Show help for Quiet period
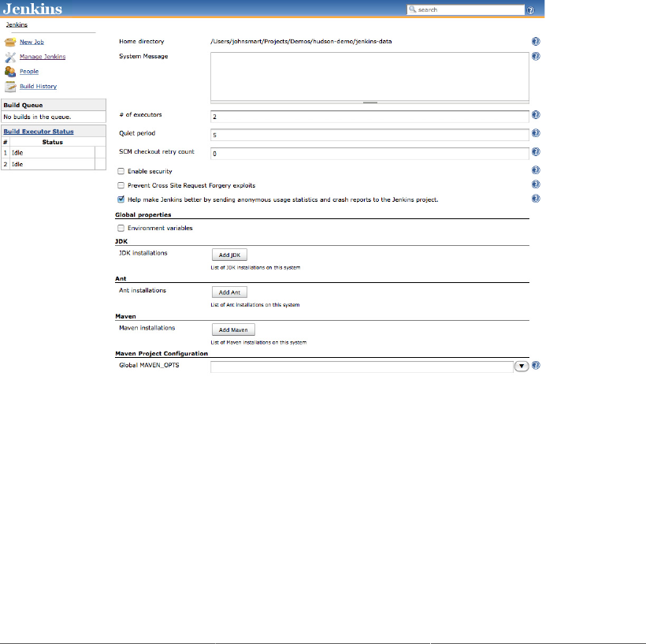The width and height of the screenshot is (646, 644). 536,132
